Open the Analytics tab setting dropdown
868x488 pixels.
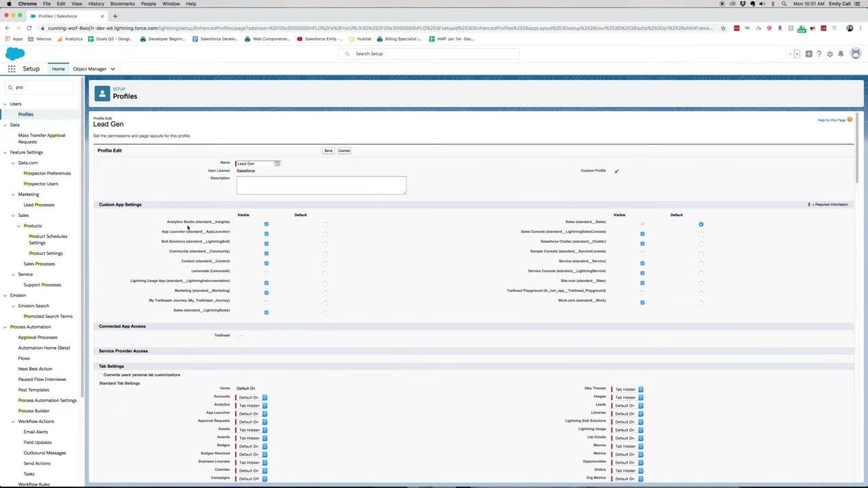point(252,405)
